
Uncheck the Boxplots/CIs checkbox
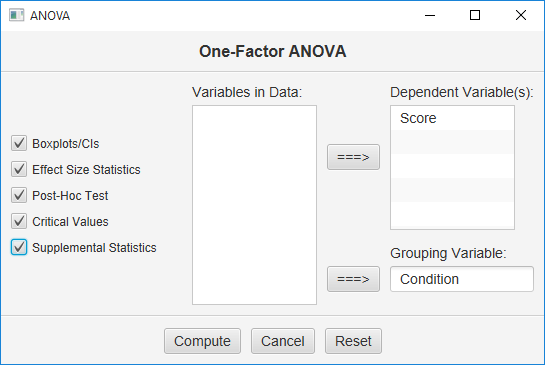19,143
